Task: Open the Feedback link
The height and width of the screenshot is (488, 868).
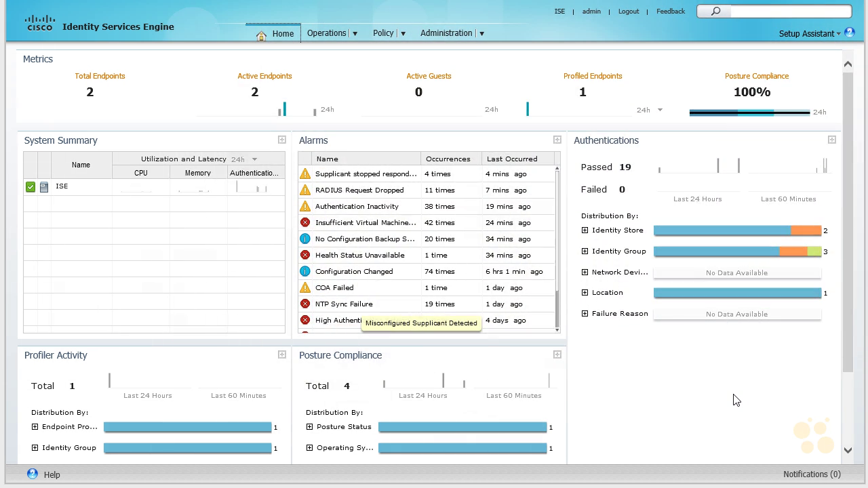Action: point(671,12)
